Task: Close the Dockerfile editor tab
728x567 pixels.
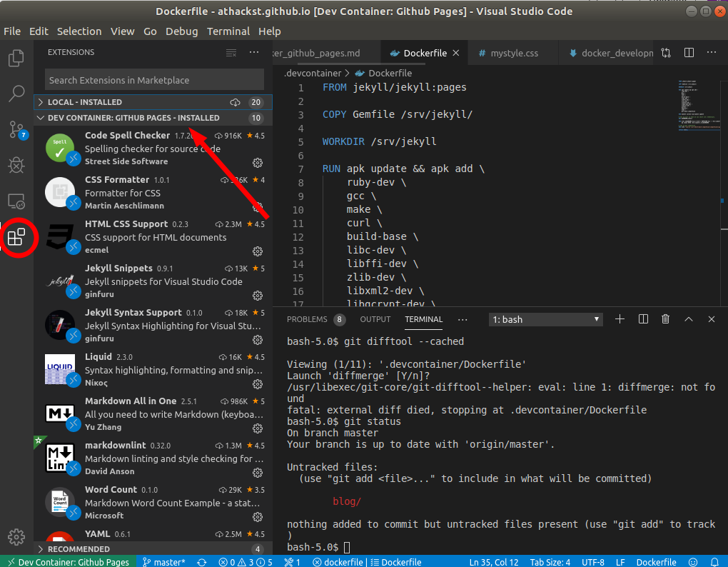Action: click(456, 53)
